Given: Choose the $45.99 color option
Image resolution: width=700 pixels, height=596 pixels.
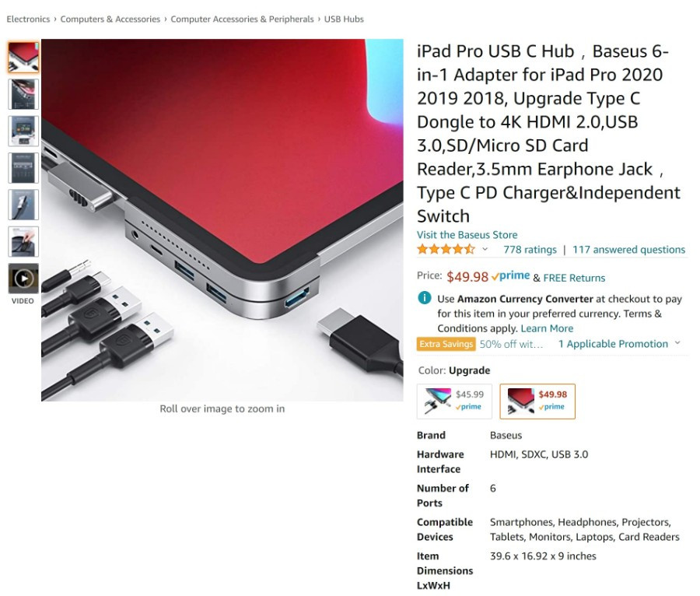Looking at the screenshot, I should coord(454,401).
